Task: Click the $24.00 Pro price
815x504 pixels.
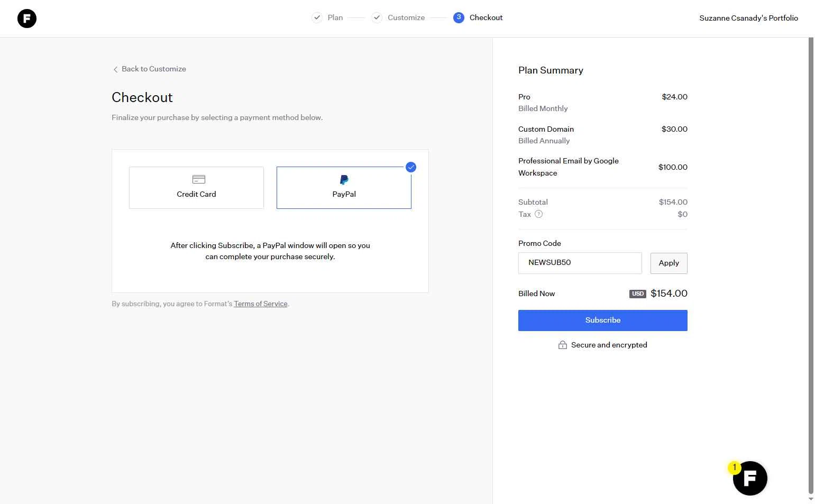Action: [674, 97]
